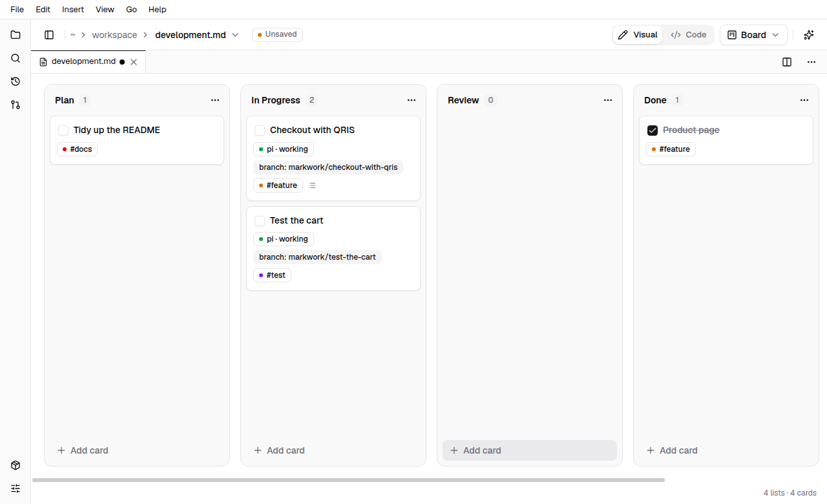Add card to the In Progress list

coord(333,450)
